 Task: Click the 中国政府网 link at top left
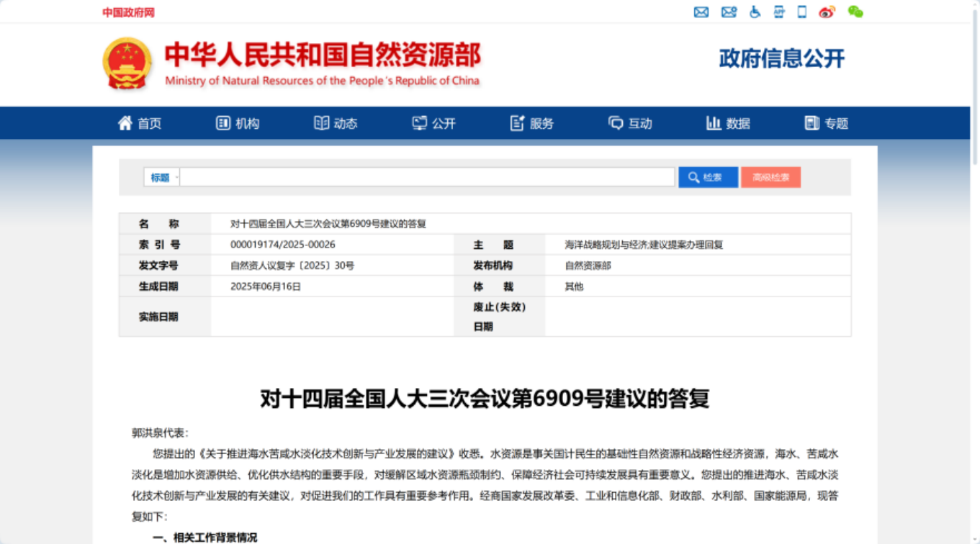click(x=128, y=12)
